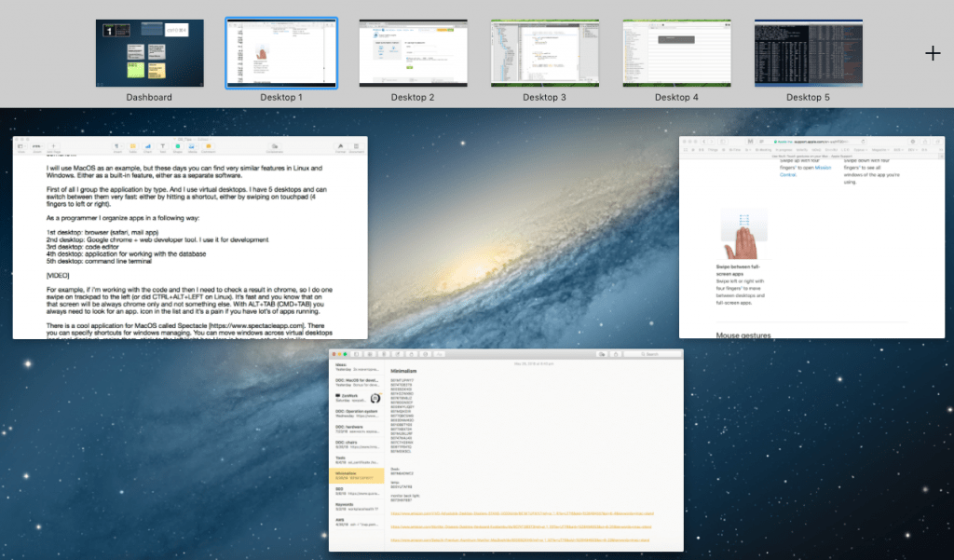Image resolution: width=954 pixels, height=560 pixels.
Task: Switch to Desktop 4 thumbnail
Action: (676, 53)
